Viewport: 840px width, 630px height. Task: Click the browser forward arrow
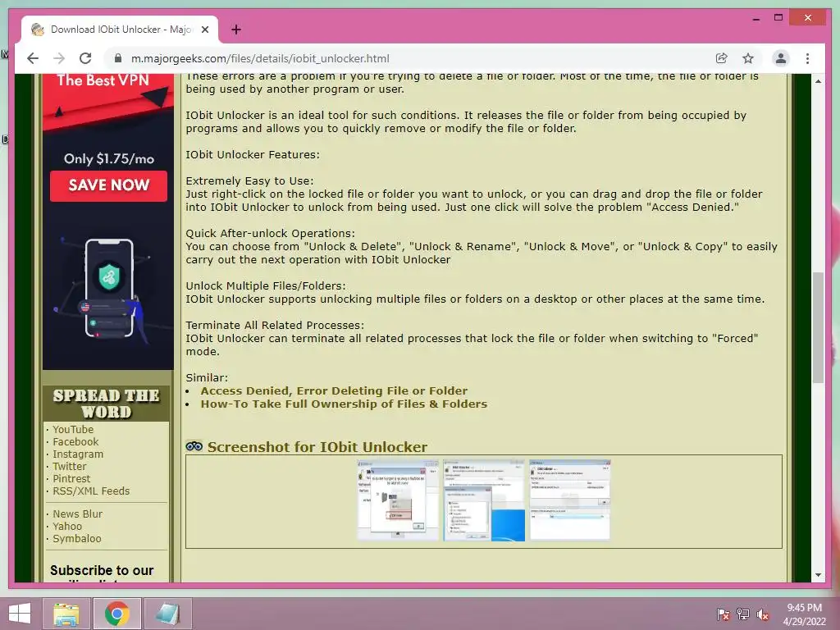(x=59, y=58)
